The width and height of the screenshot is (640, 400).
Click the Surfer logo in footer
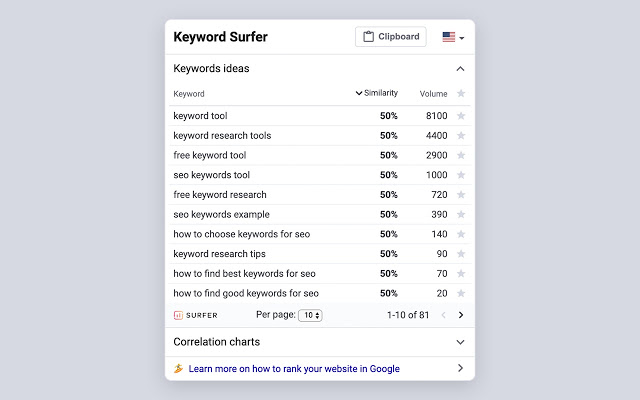[x=196, y=315]
